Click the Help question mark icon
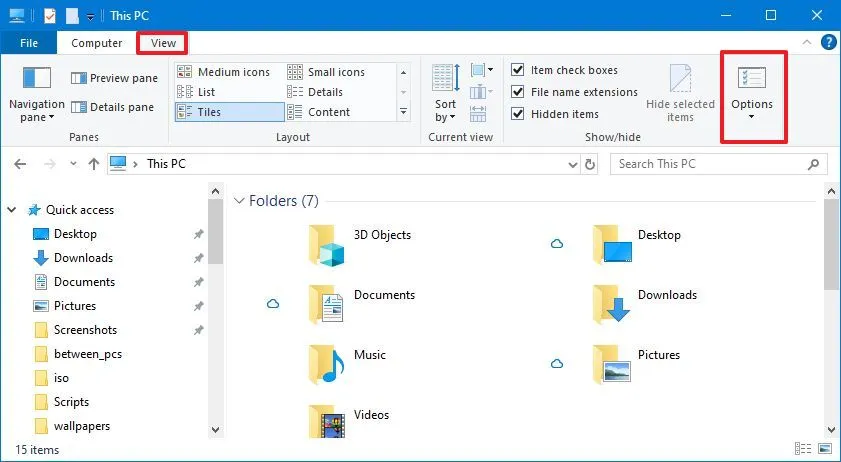841x462 pixels. click(x=829, y=42)
